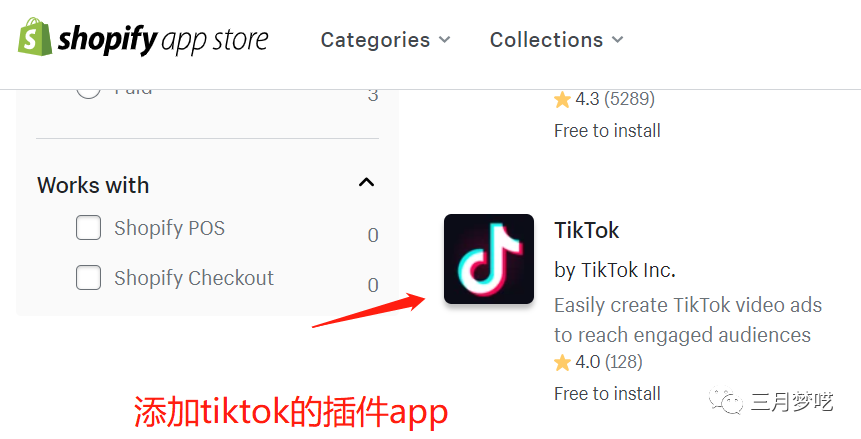Tick the Shopify Checkout checkbox
861x439 pixels.
pyautogui.click(x=88, y=277)
